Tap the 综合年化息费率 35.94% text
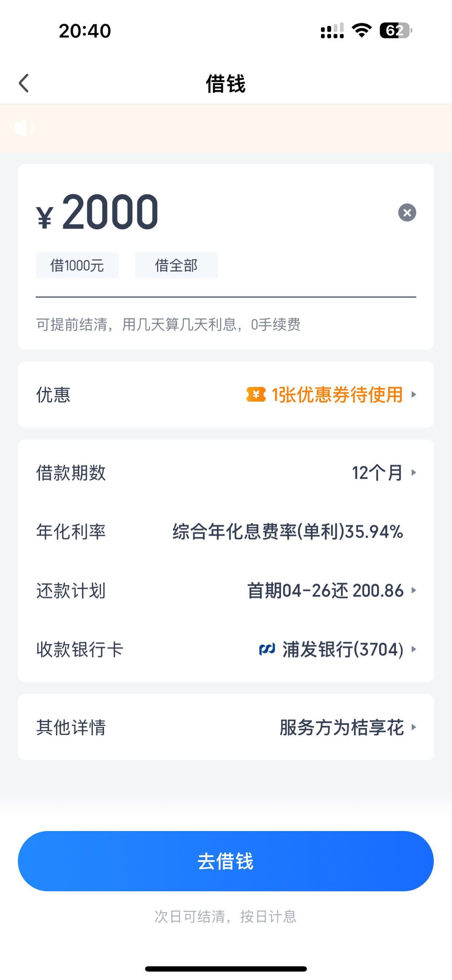This screenshot has height=980, width=452. 288,532
